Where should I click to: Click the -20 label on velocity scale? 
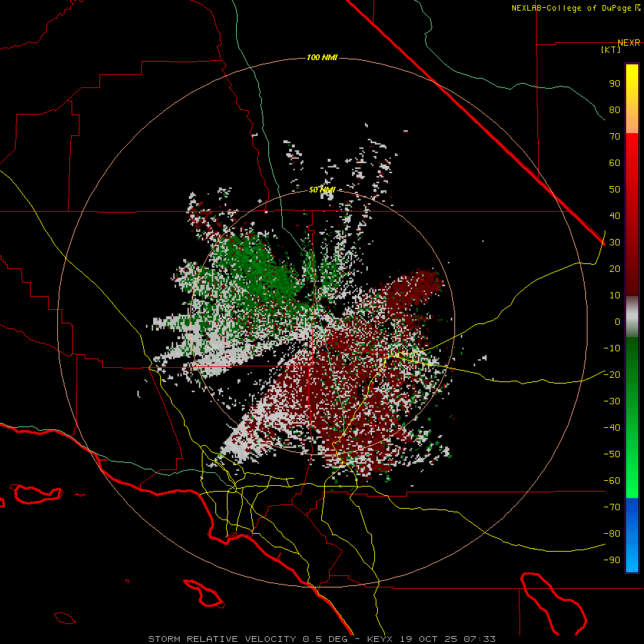coord(612,375)
